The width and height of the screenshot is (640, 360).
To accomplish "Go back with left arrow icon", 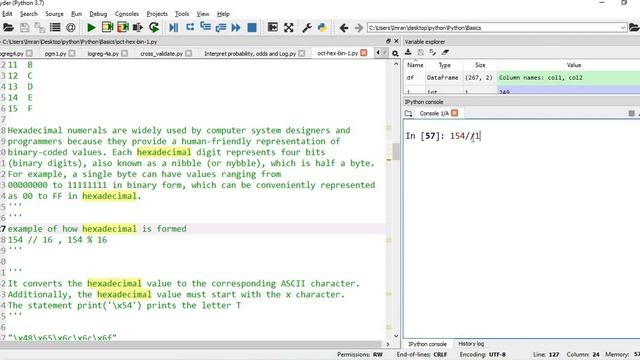I will (344, 28).
